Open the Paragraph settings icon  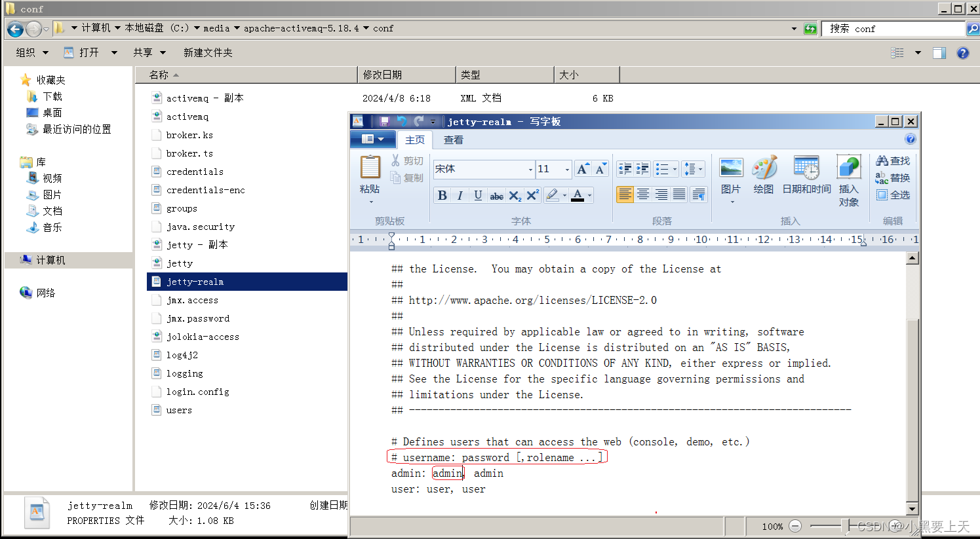[x=699, y=195]
